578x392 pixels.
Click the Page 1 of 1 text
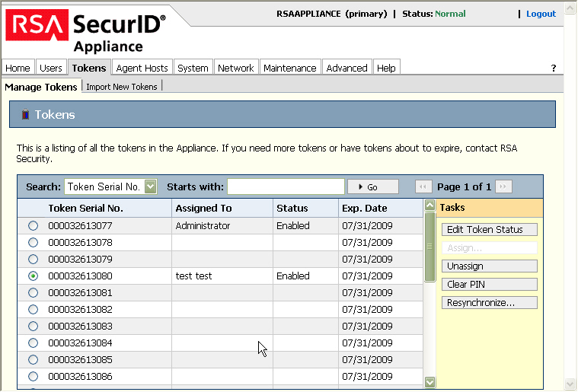[464, 186]
